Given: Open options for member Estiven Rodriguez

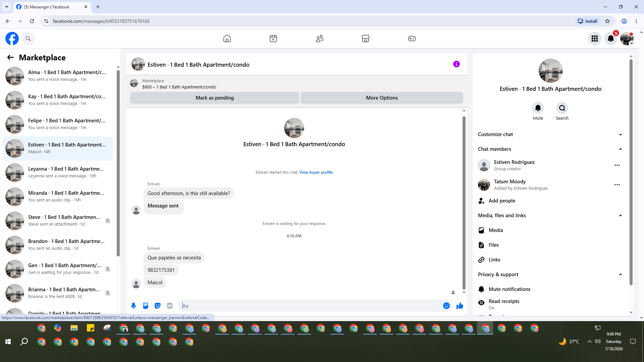Looking at the screenshot, I should [x=617, y=165].
